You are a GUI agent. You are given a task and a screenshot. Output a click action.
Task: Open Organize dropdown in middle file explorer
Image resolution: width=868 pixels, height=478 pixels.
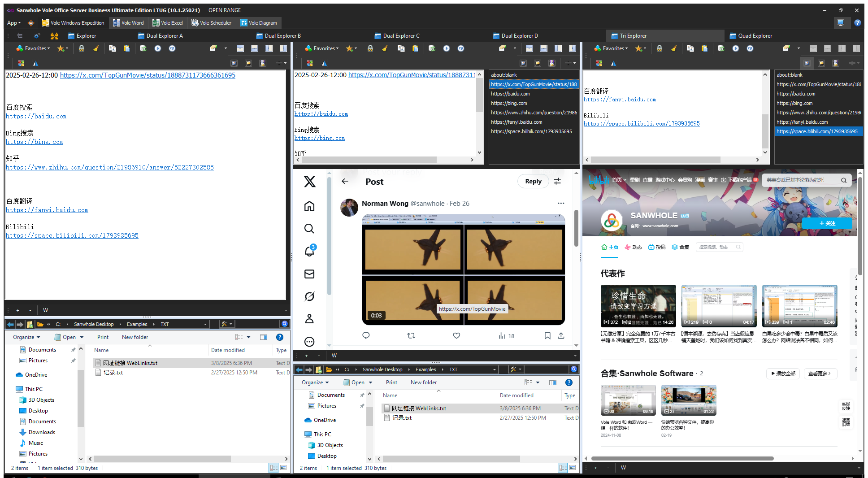tap(315, 382)
